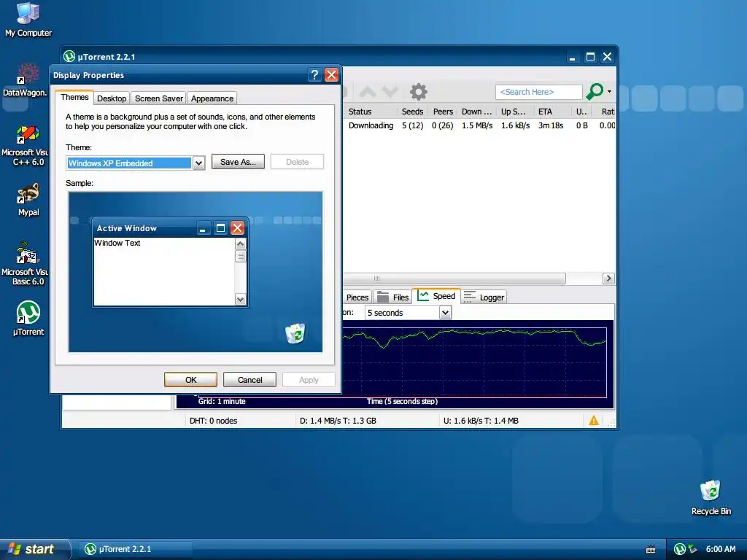Click the 3m 18s ETA cell
Image resolution: width=747 pixels, height=560 pixels.
[551, 125]
